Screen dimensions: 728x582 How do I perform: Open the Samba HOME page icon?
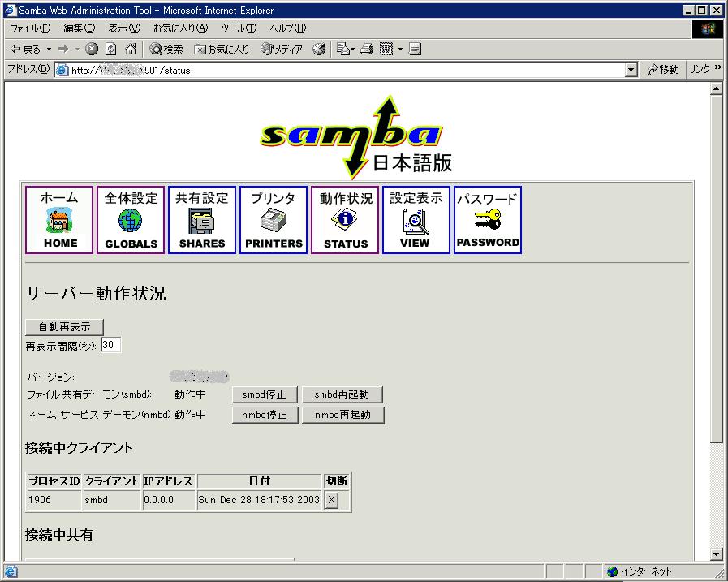pyautogui.click(x=59, y=220)
